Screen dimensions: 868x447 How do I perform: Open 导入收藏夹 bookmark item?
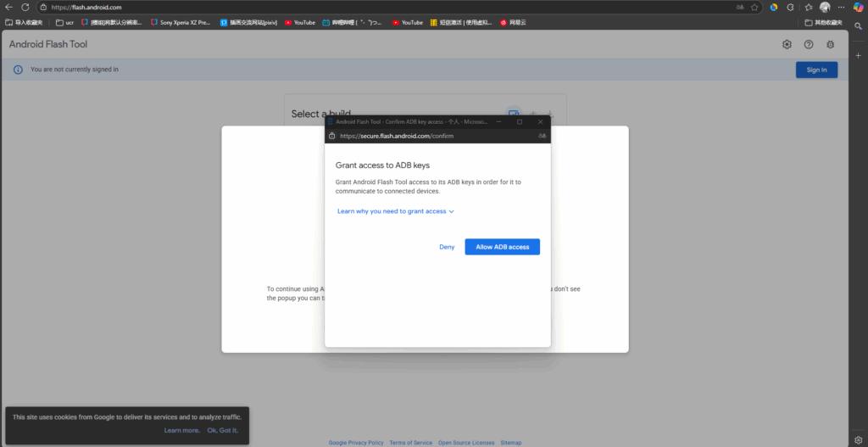(23, 23)
